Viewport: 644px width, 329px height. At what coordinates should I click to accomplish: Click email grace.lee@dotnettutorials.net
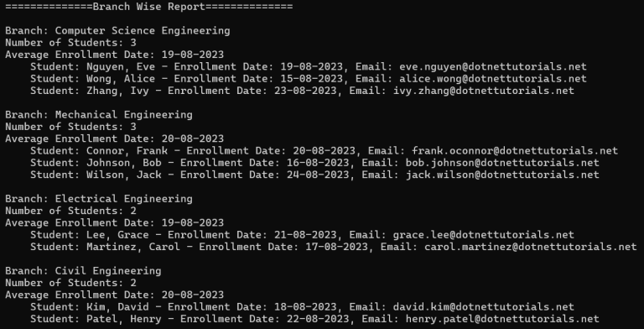(x=483, y=235)
